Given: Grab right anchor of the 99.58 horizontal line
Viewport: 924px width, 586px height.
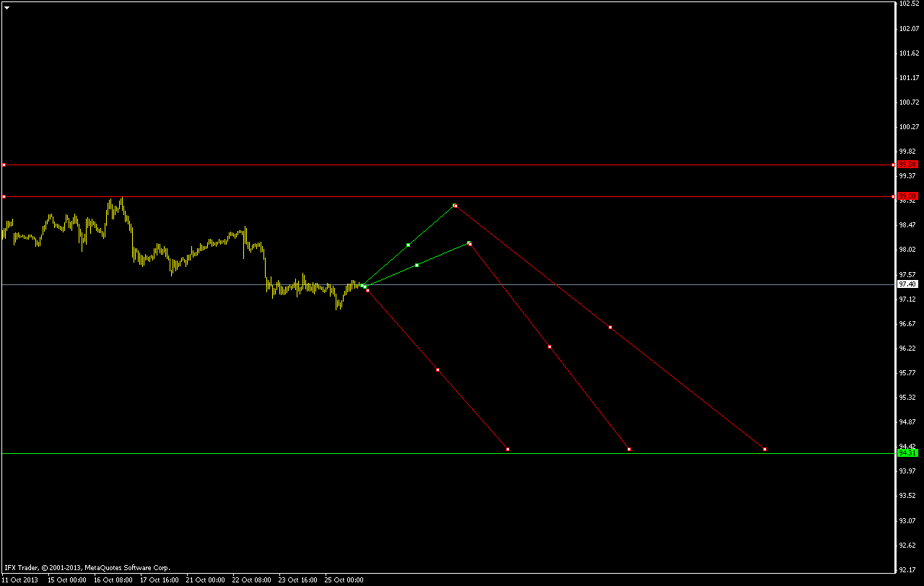Looking at the screenshot, I should point(894,165).
